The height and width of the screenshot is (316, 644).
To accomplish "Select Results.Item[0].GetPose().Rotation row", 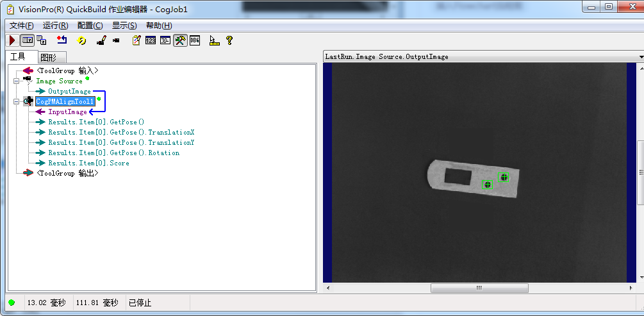I will [x=114, y=153].
